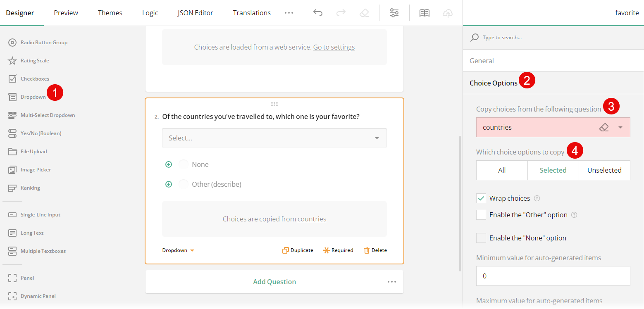644x309 pixels.
Task: Click the Type to search field
Action: pyautogui.click(x=537, y=37)
